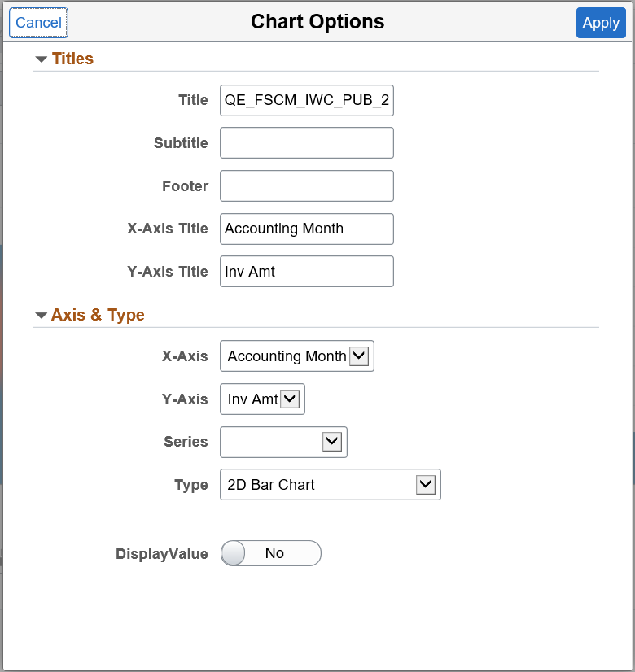Click the Cancel button
635x672 pixels.
38,23
